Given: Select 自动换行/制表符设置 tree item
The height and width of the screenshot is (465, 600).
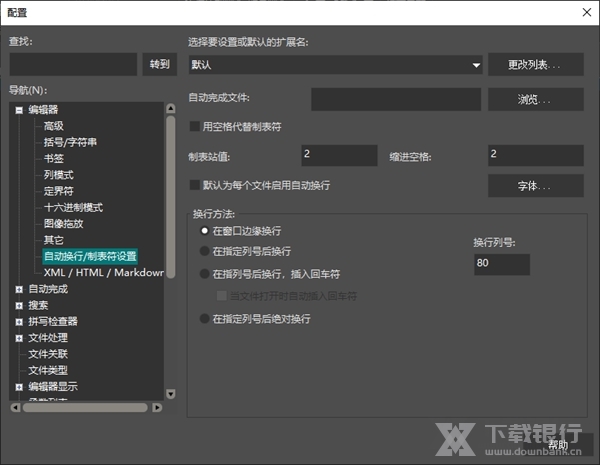Looking at the screenshot, I should click(90, 256).
